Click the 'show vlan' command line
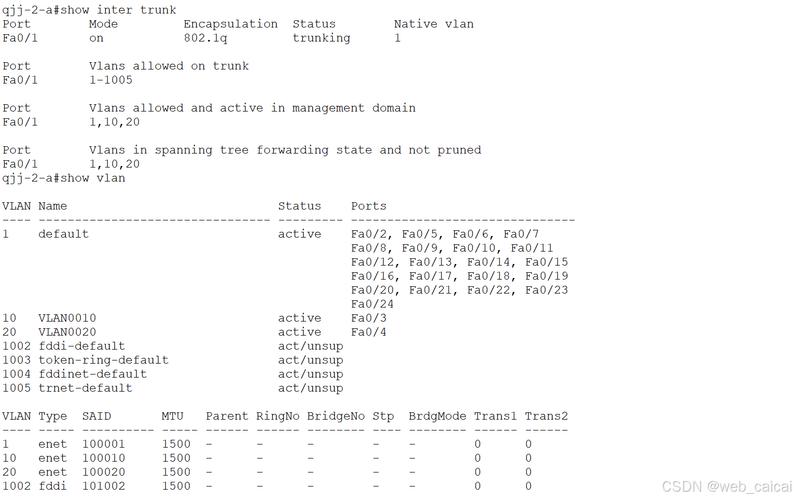Viewport: 794px width, 500px height. [64, 178]
